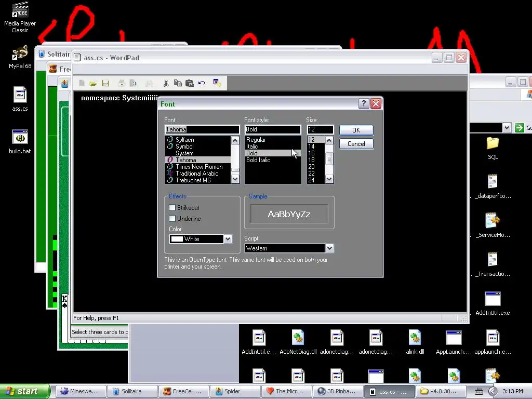Click the Find binoculars icon in WordPad toolbar

pyautogui.click(x=149, y=83)
